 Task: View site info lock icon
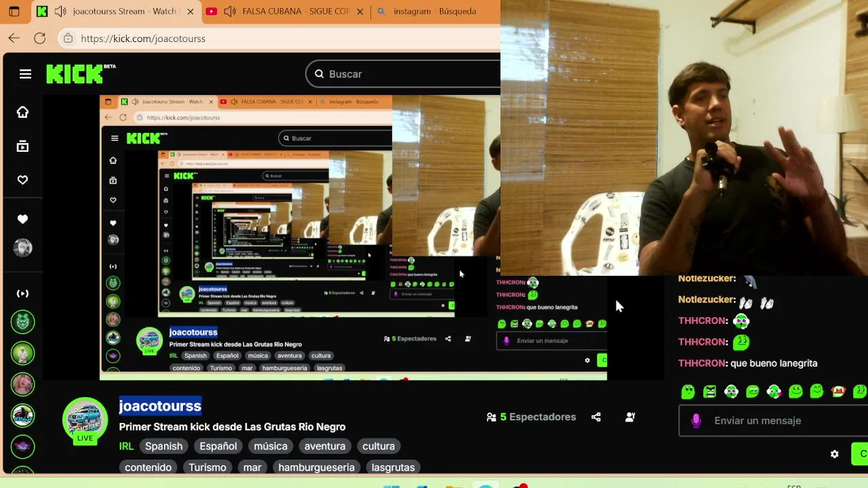(x=68, y=39)
